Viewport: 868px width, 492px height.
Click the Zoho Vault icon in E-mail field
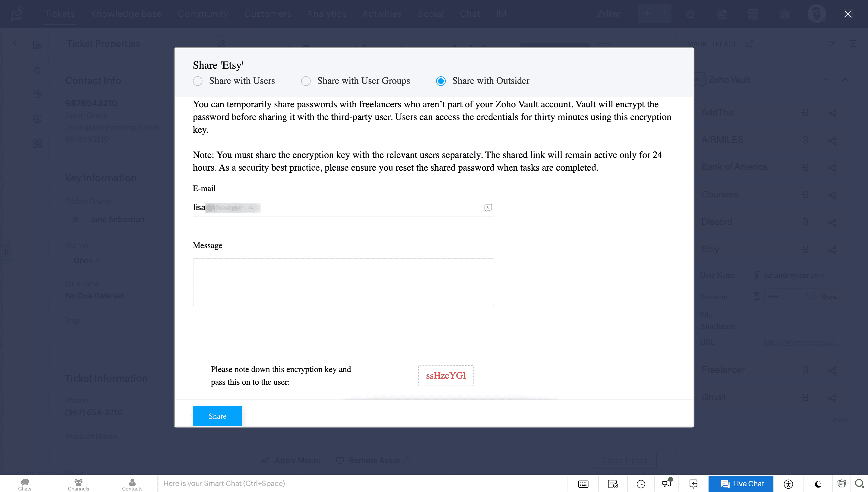click(x=488, y=207)
